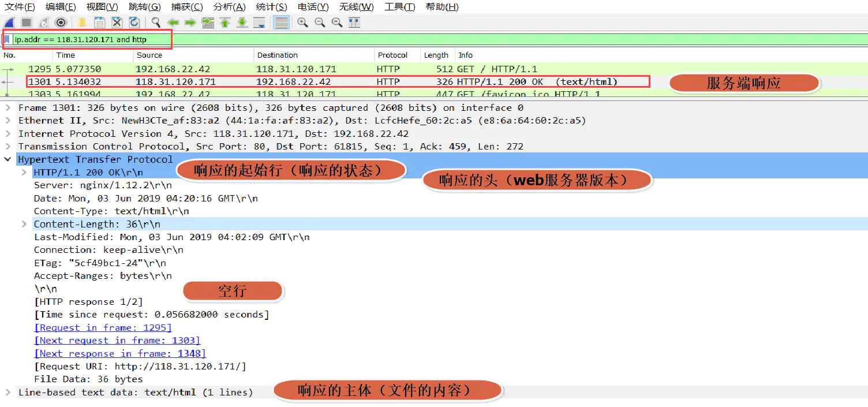
Task: Click the display filter input field
Action: coord(440,40)
